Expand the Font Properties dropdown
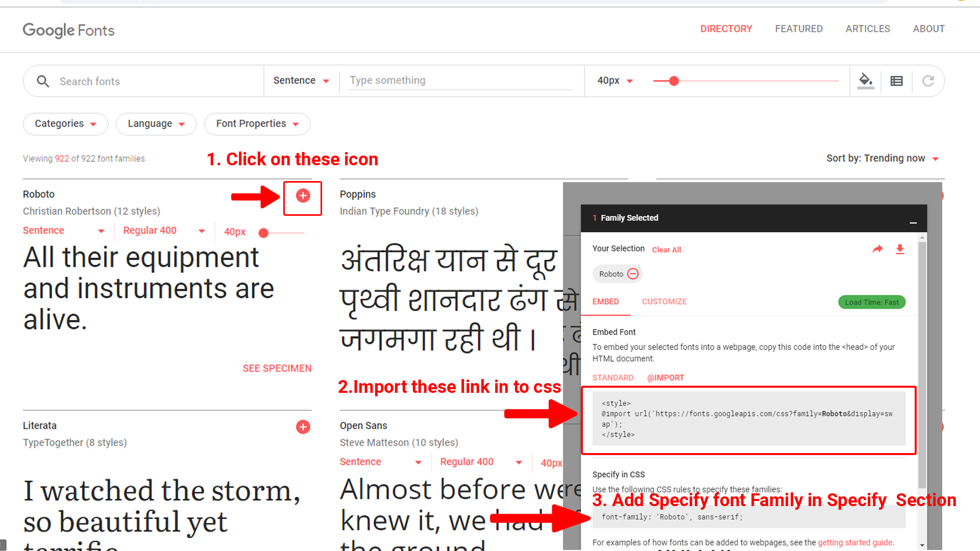Image resolution: width=980 pixels, height=551 pixels. (x=257, y=124)
